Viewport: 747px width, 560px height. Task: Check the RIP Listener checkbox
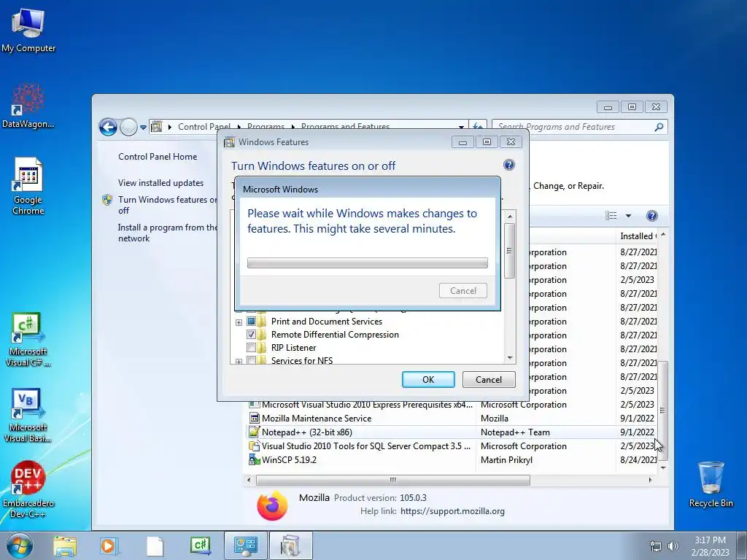coord(251,347)
